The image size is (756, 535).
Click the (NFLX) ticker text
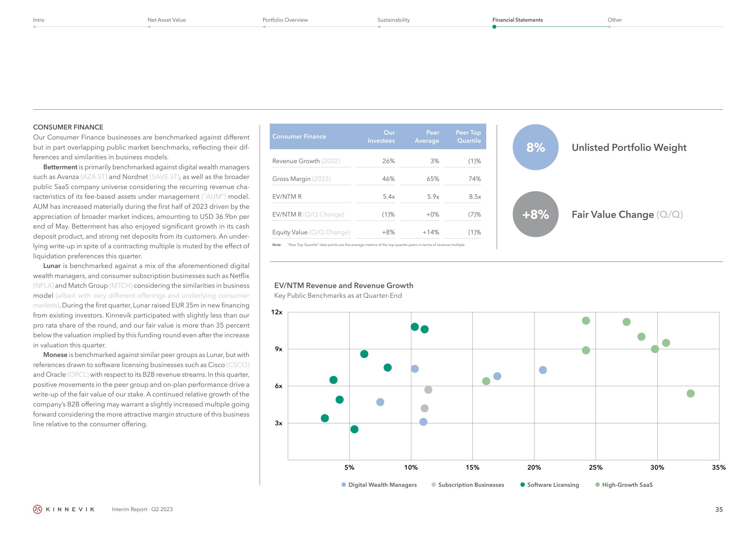43,285
